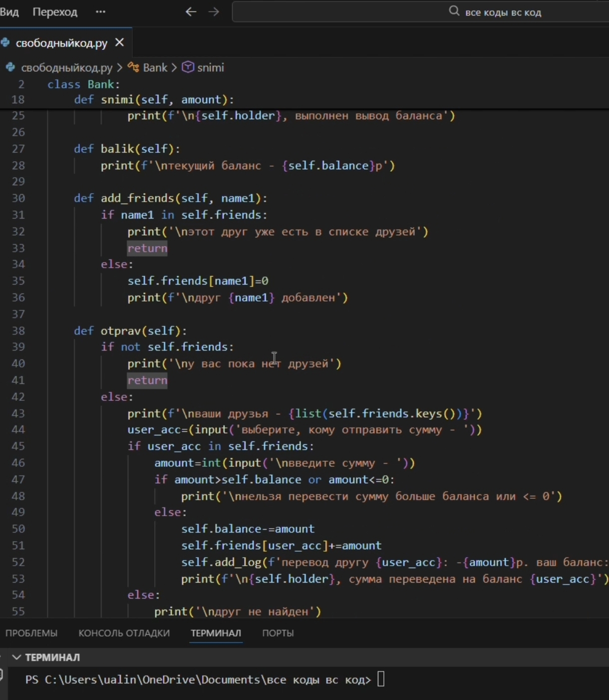This screenshot has height=700, width=609.
Task: Click snimi method in the breadcrumb
Action: [x=210, y=67]
